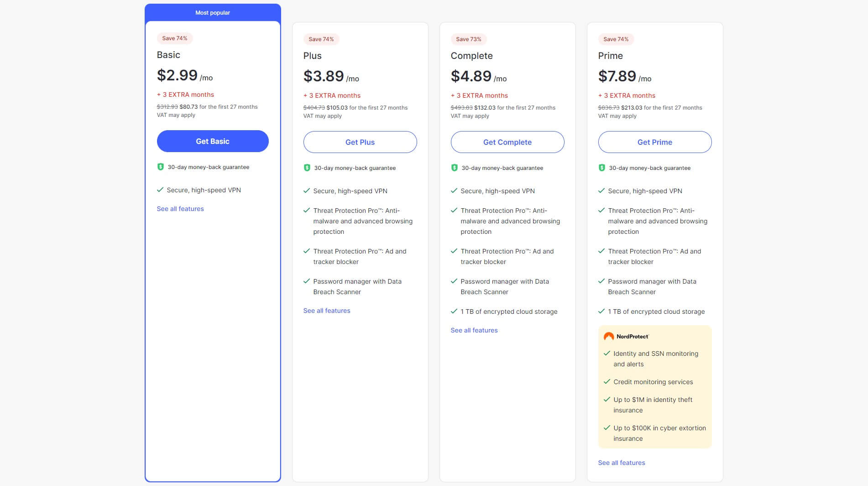Click the checkmark beside Prime's Ad and tracker blocker

point(601,251)
